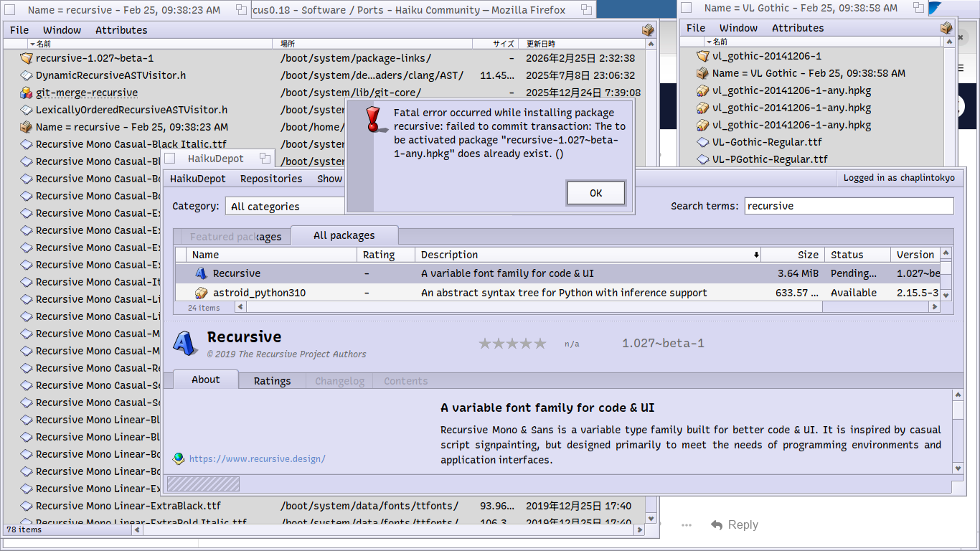Switch to the Ratings tab
Image resolution: width=980 pixels, height=551 pixels.
click(272, 381)
